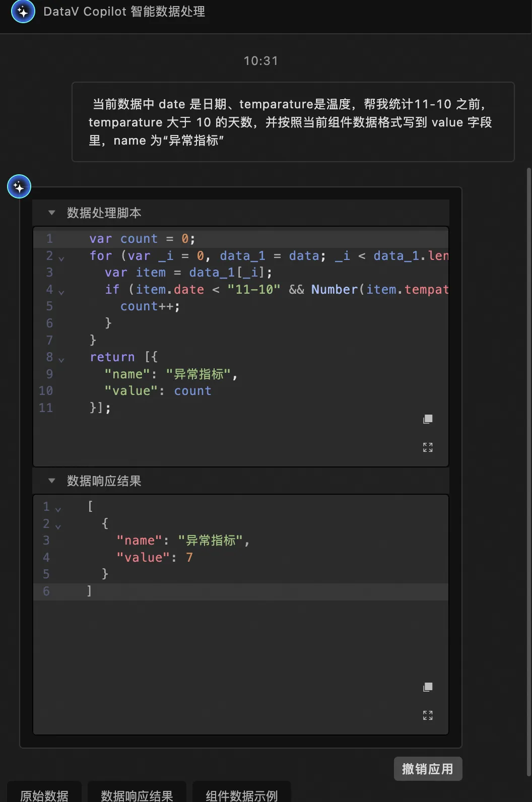This screenshot has height=802, width=532.
Task: Switch to the 原始数据 tab
Action: [x=44, y=795]
